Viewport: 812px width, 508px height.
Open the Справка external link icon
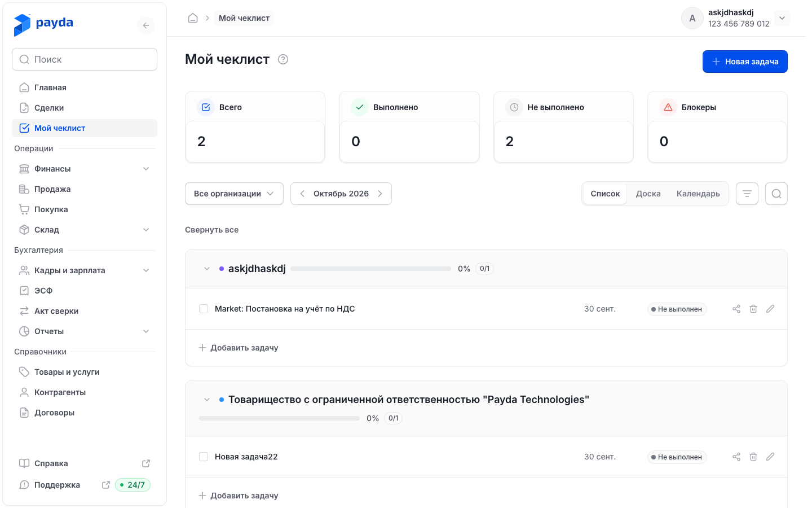[x=146, y=463]
